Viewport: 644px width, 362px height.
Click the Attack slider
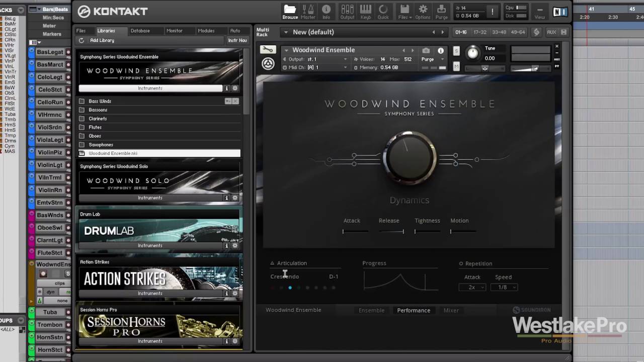click(356, 231)
